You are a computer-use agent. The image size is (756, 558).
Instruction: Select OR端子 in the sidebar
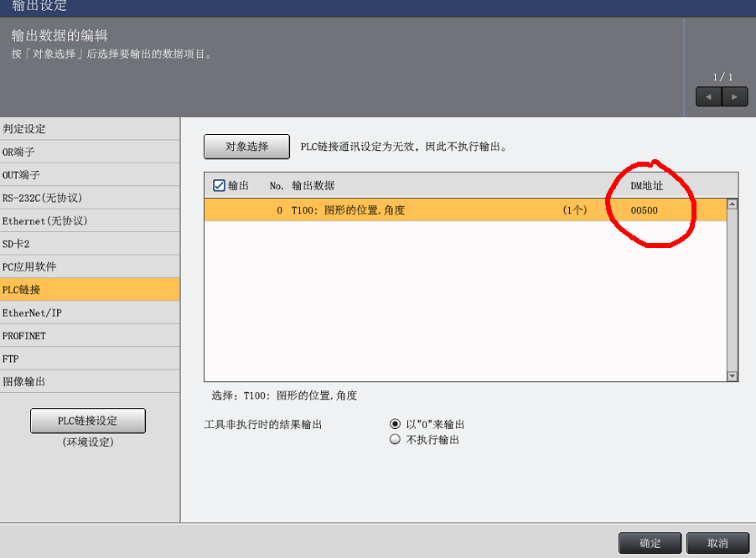click(89, 152)
